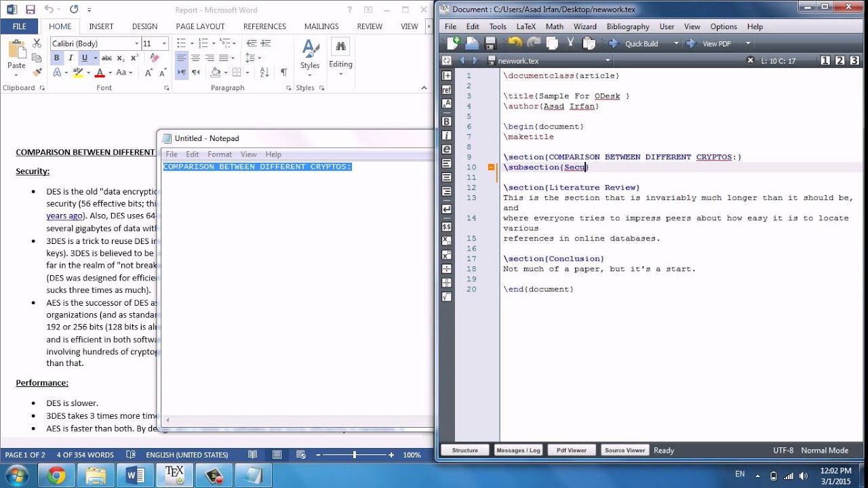This screenshot has height=488, width=868.
Task: Click the Texmaker copy icon
Action: (552, 43)
